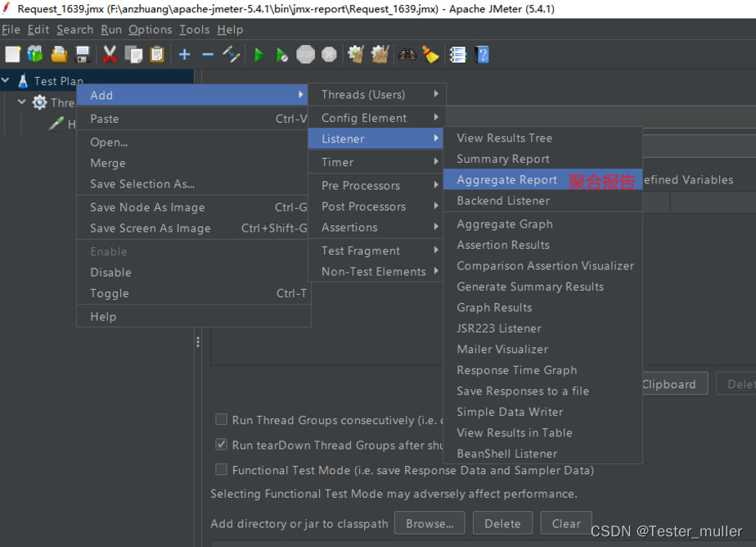The height and width of the screenshot is (547, 756).
Task: Uncheck Run tearDown Thread Groups checkbox
Action: [x=221, y=445]
